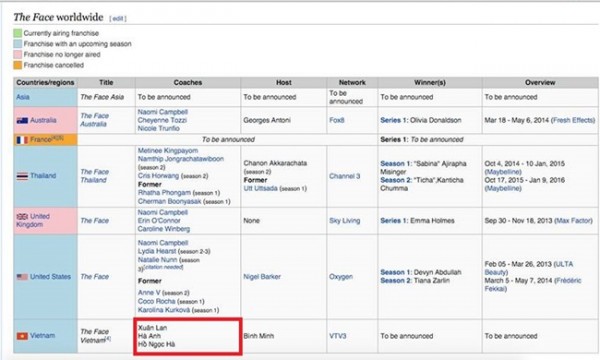Click the France flag icon
The height and width of the screenshot is (360, 600).
click(x=22, y=140)
